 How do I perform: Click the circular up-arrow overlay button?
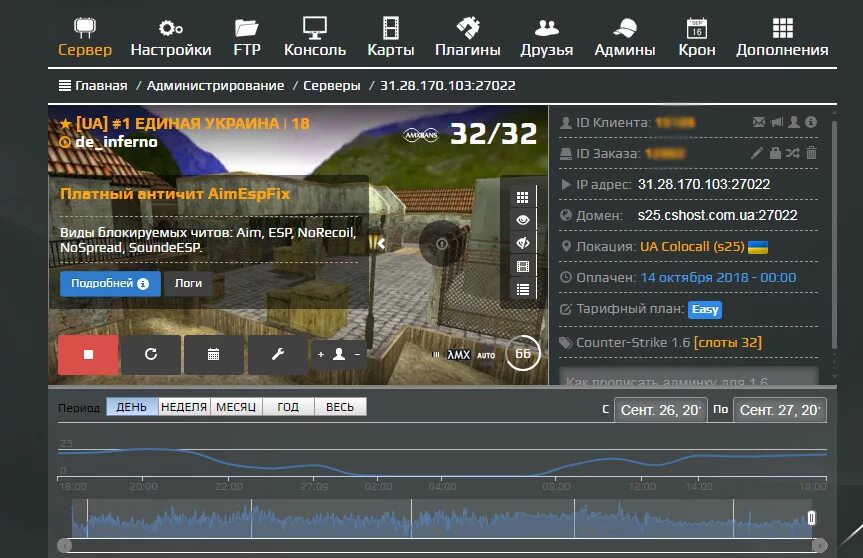(441, 243)
